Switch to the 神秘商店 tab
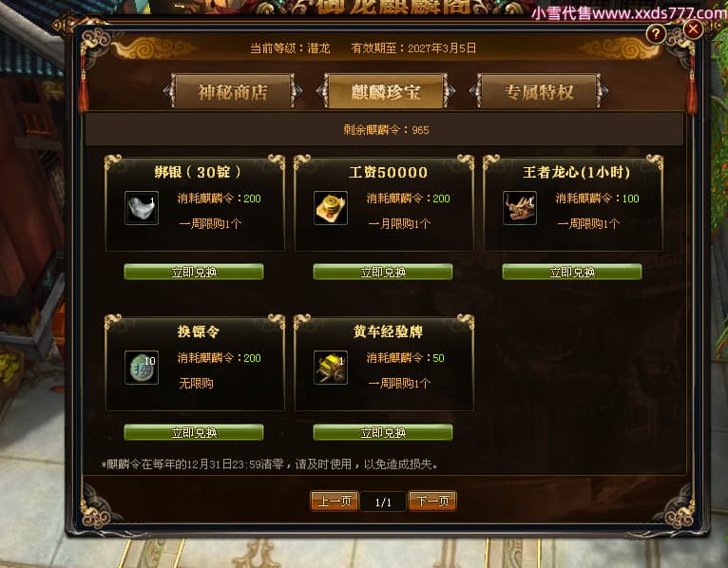The height and width of the screenshot is (568, 728). 233,92
